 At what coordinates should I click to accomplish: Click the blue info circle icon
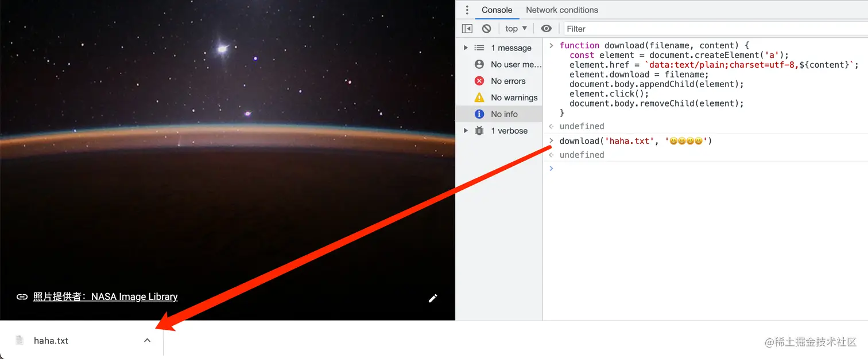click(479, 114)
